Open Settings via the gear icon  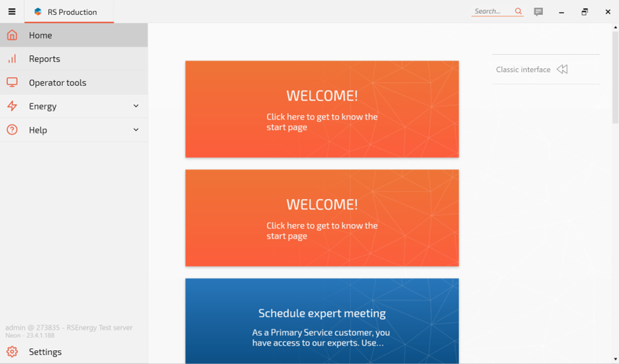point(12,352)
